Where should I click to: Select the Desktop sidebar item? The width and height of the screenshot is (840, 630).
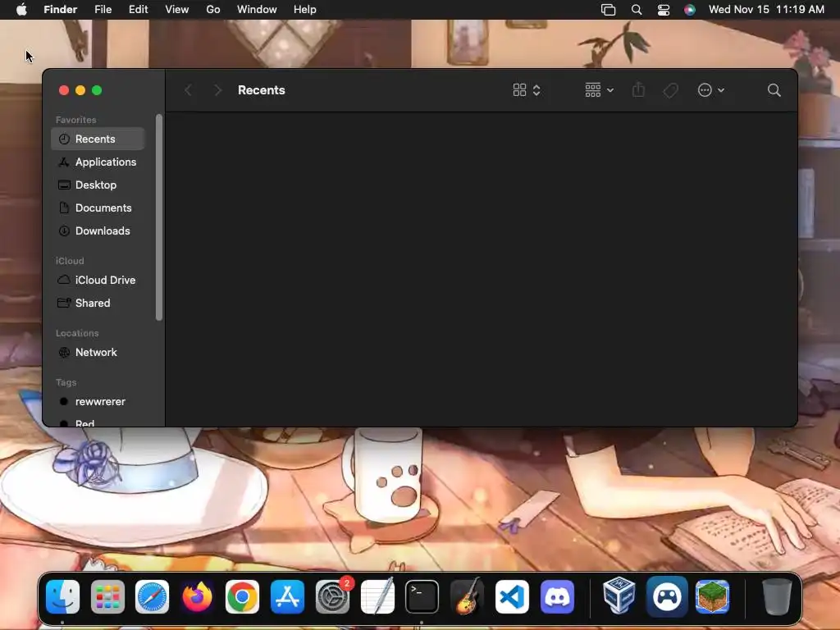pos(98,185)
